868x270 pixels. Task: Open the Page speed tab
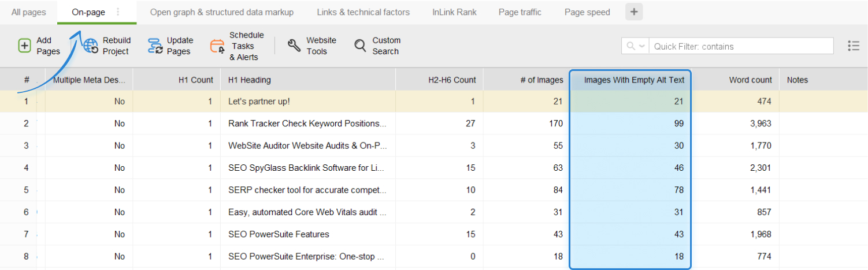click(x=587, y=12)
